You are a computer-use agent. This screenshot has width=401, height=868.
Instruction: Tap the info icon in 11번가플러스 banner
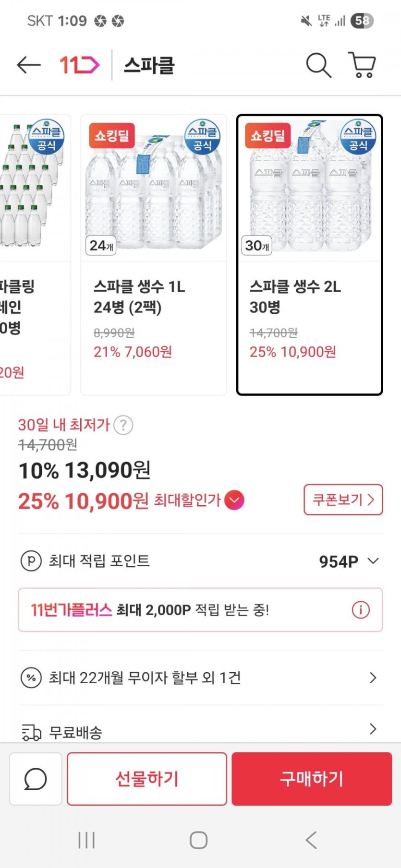[361, 610]
